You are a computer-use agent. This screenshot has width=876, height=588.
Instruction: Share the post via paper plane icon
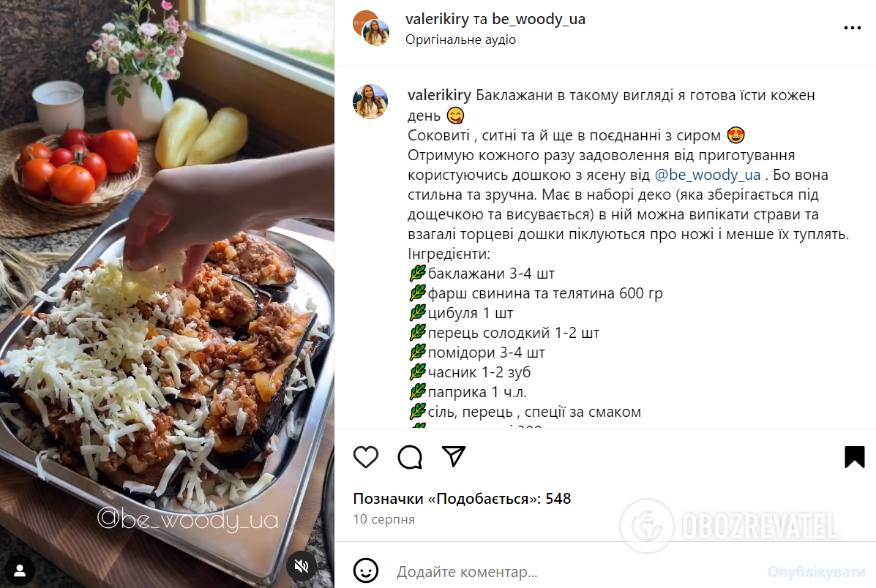[454, 457]
